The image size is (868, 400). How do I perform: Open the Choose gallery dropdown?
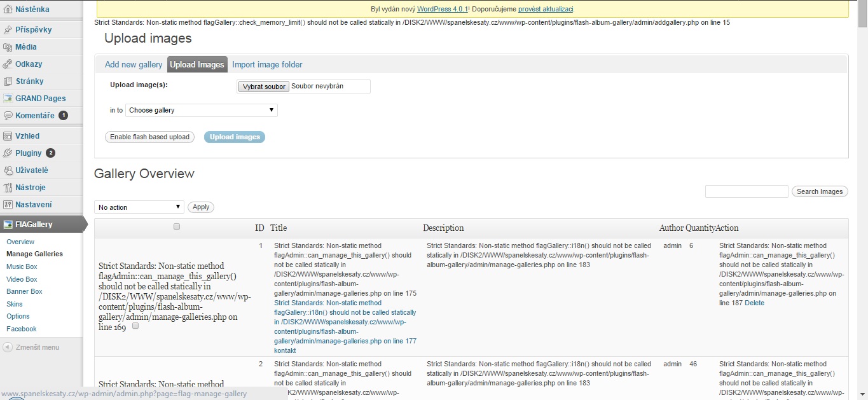click(x=202, y=110)
